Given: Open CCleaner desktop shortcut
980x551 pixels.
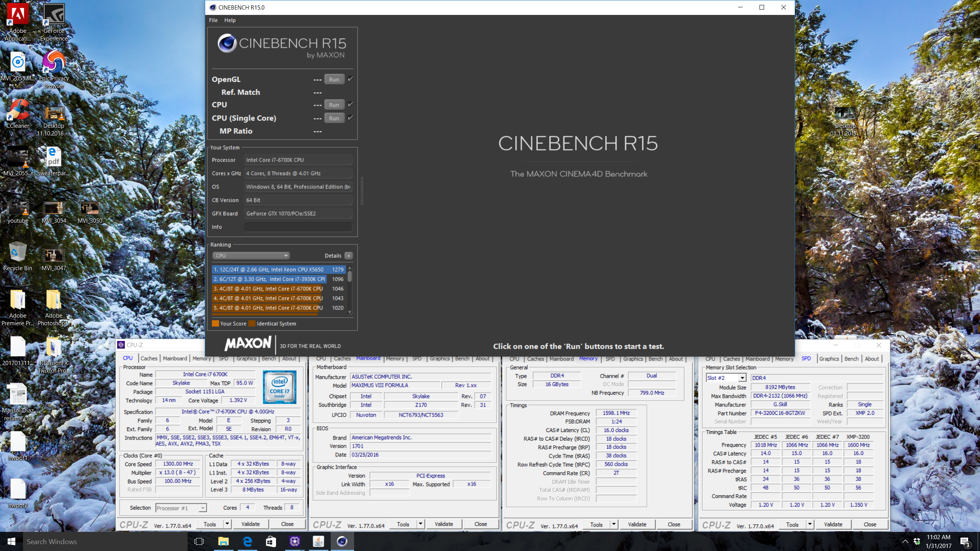Looking at the screenshot, I should (x=18, y=114).
